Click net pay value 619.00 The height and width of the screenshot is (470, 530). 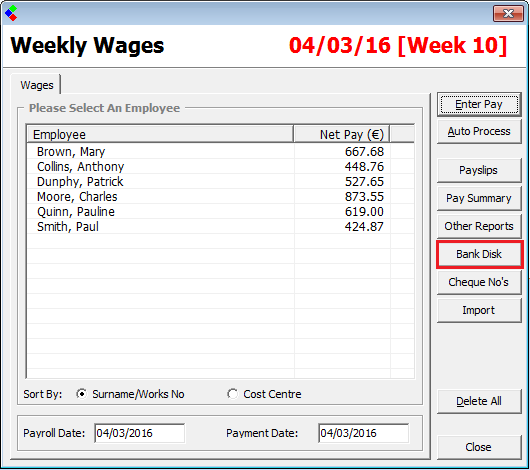point(364,212)
